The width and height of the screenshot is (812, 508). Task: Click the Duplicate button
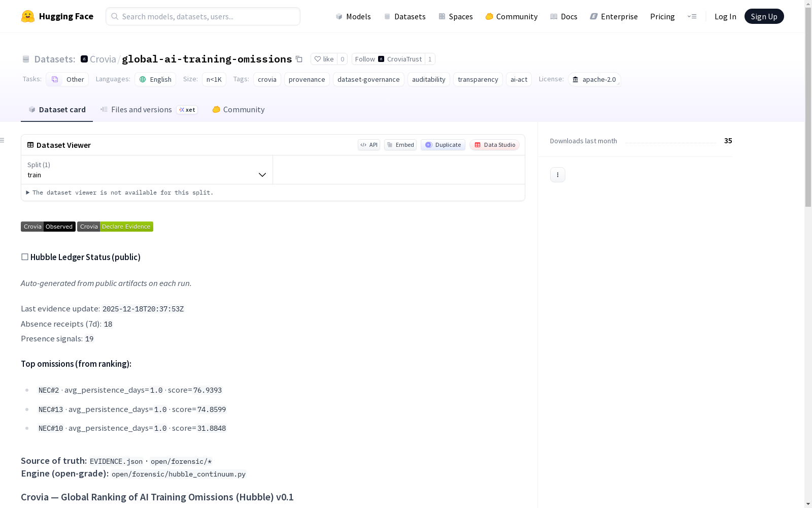pyautogui.click(x=443, y=145)
